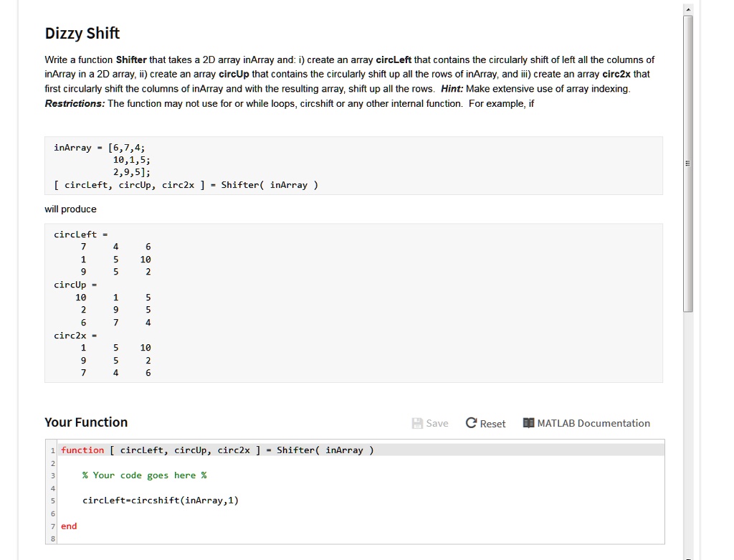The image size is (734, 560).
Task: Click the 'will produce' text
Action: pyautogui.click(x=71, y=209)
